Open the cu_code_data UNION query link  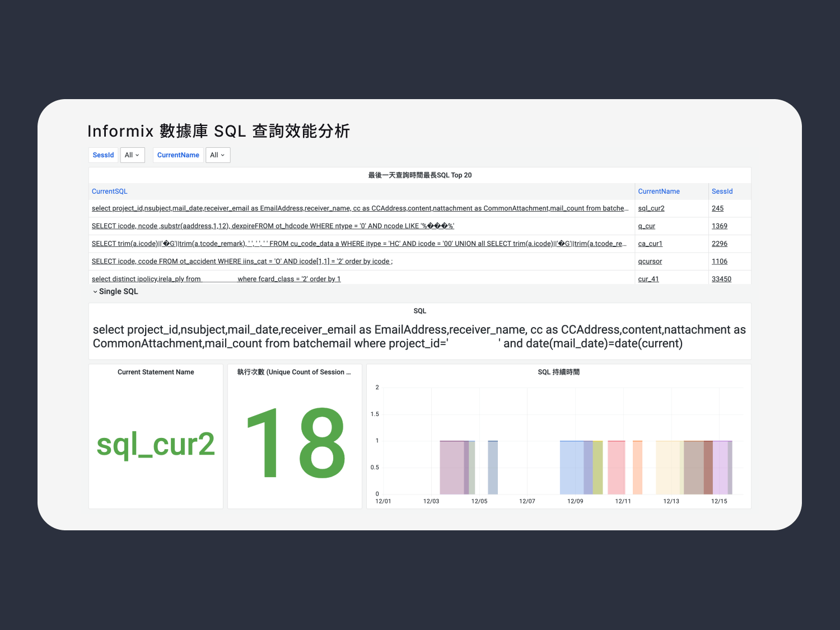[x=358, y=244]
